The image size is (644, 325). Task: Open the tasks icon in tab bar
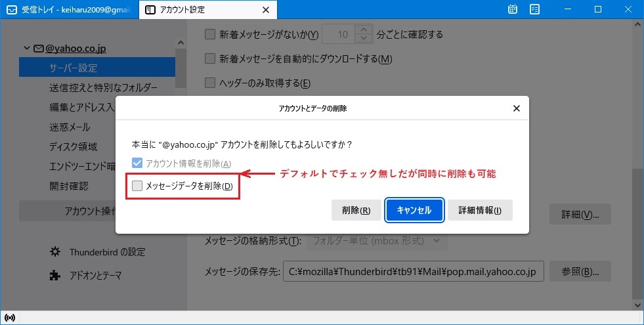point(534,10)
